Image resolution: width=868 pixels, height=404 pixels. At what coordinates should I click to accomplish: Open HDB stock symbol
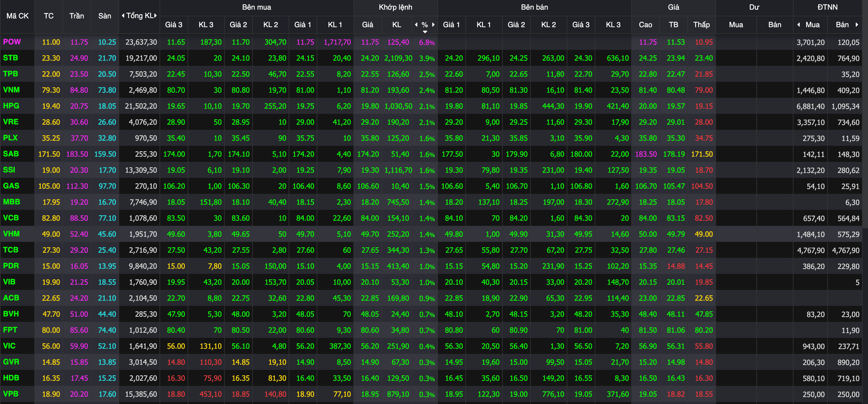pyautogui.click(x=11, y=378)
